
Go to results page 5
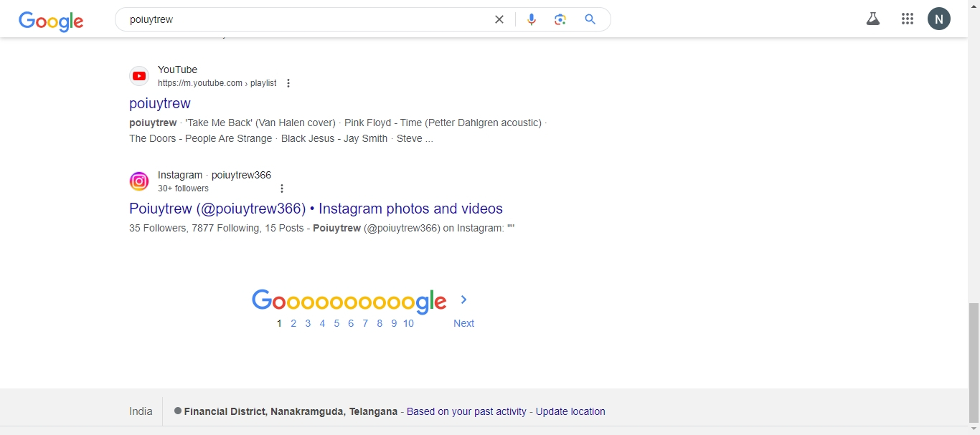pyautogui.click(x=336, y=323)
